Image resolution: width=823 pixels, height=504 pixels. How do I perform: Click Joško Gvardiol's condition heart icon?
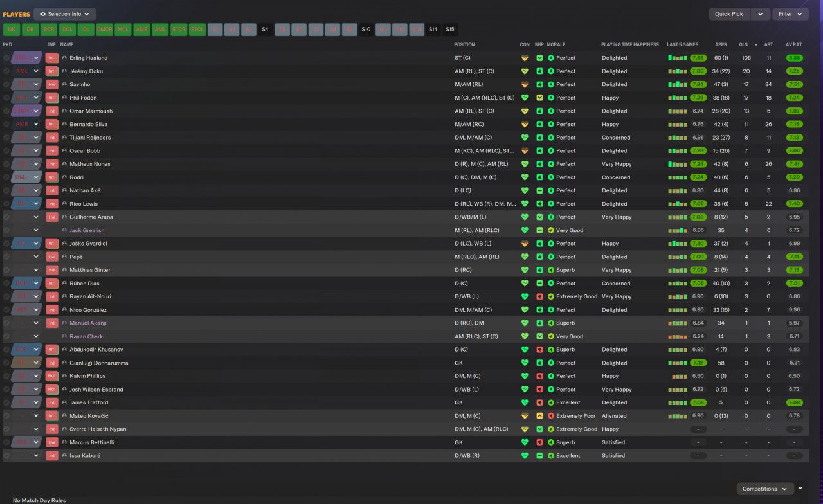pos(525,244)
